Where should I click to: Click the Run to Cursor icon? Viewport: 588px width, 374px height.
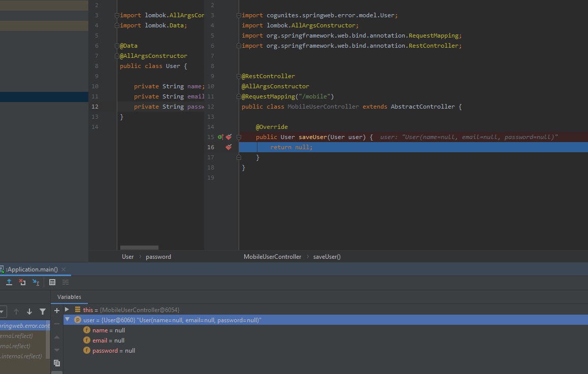coord(36,282)
